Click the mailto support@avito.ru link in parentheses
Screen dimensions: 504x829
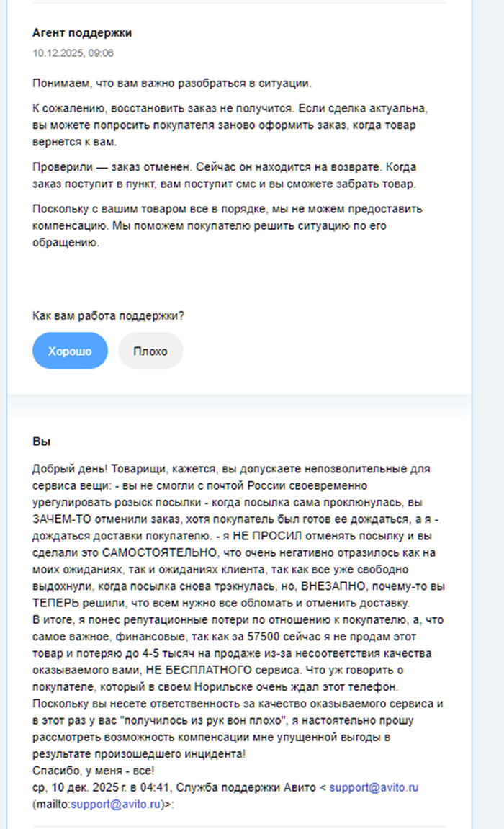click(x=115, y=804)
